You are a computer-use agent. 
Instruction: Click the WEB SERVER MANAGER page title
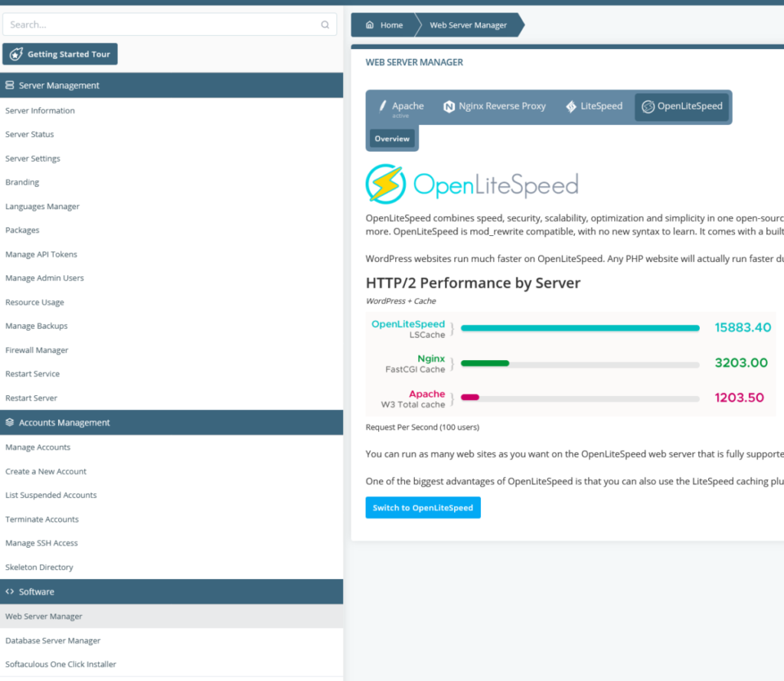click(x=414, y=62)
